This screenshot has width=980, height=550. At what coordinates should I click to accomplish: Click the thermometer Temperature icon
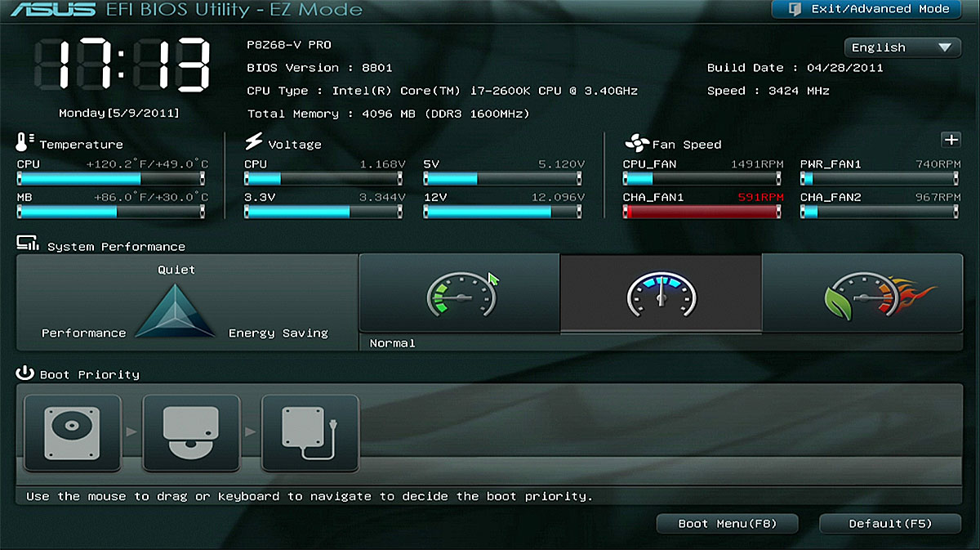point(24,142)
